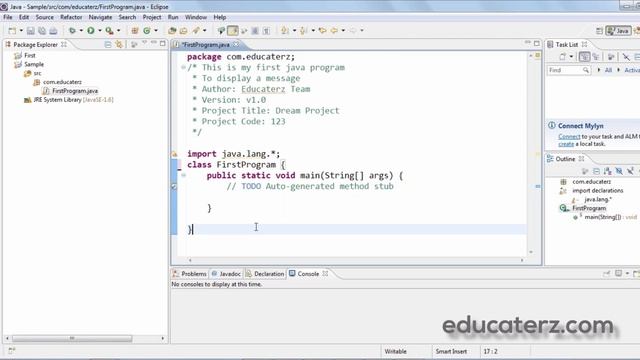640x360 pixels.
Task: Click the All link in Task List
Action: coord(608,70)
